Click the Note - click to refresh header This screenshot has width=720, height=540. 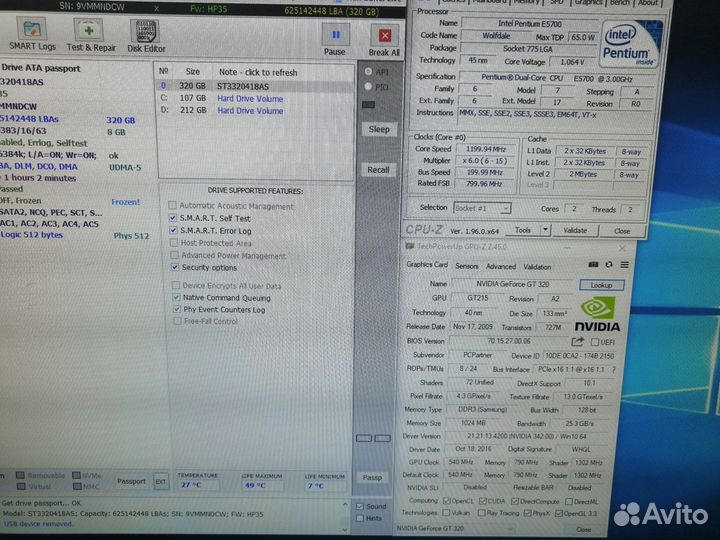coord(258,72)
